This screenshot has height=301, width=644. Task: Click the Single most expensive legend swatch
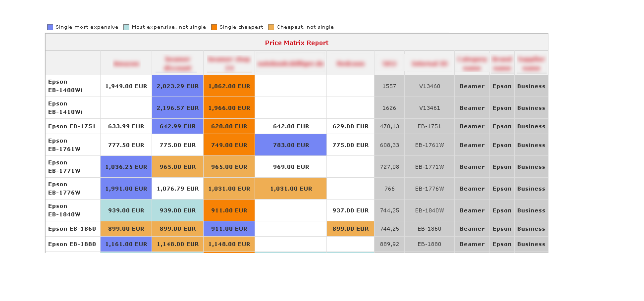(x=50, y=27)
